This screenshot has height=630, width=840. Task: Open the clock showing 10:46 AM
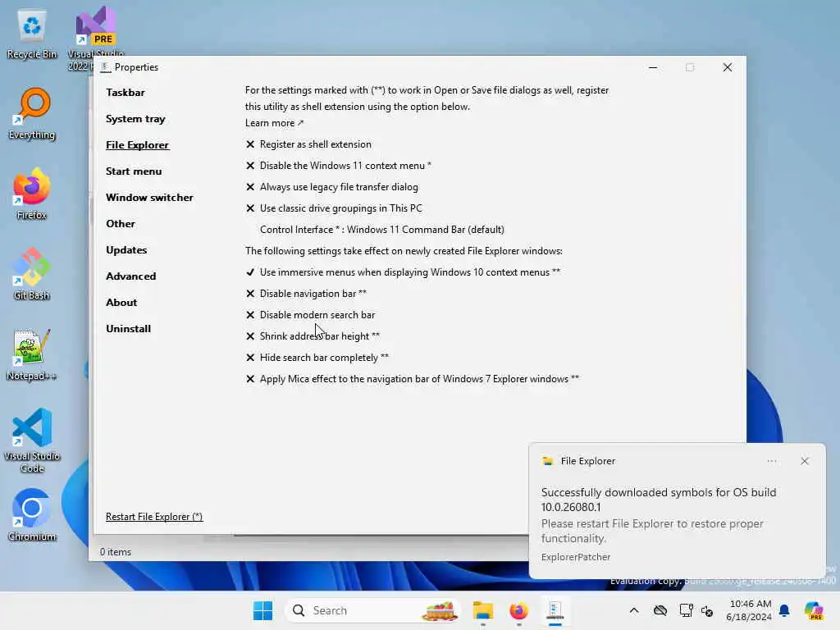coord(750,610)
